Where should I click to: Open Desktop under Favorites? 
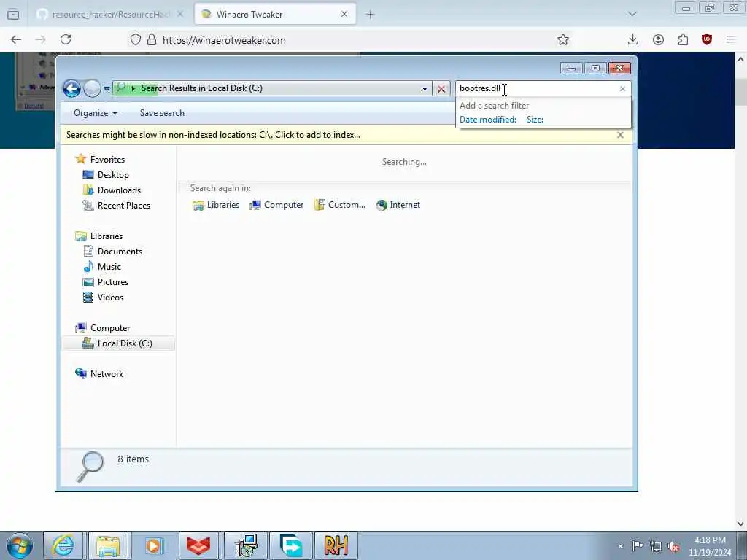pyautogui.click(x=106, y=175)
